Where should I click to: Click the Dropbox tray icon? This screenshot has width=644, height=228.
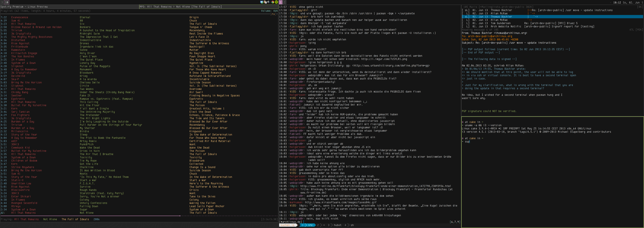point(262,2)
